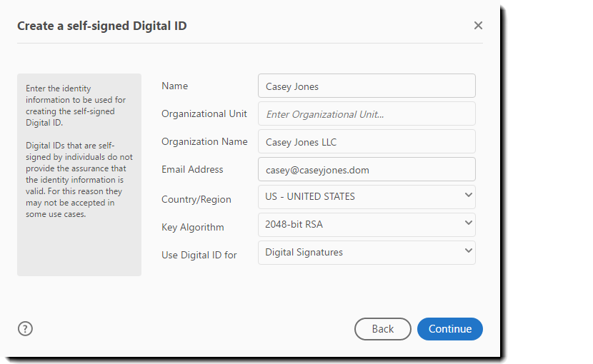Click the Name label text
593x364 pixels.
[x=174, y=86]
